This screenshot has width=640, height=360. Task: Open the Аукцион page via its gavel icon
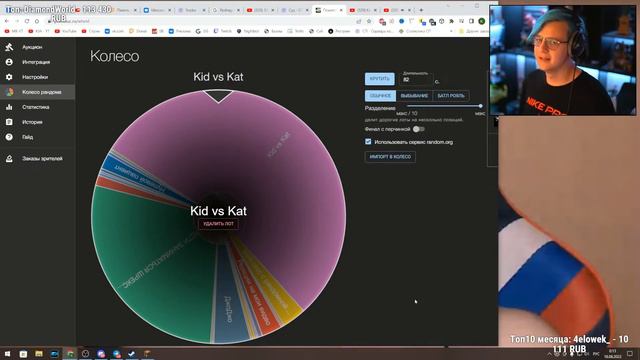click(9, 47)
